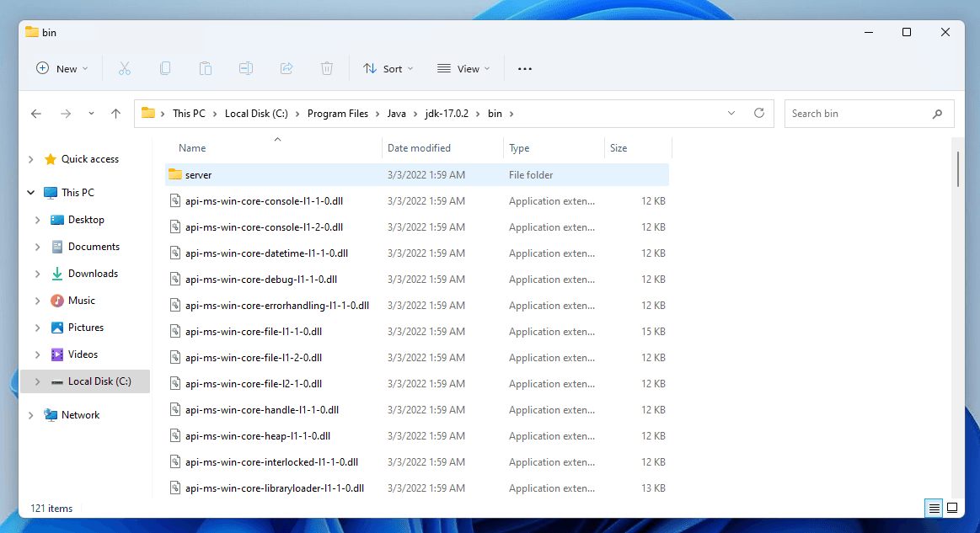Expand the Quick access tree node

30,159
